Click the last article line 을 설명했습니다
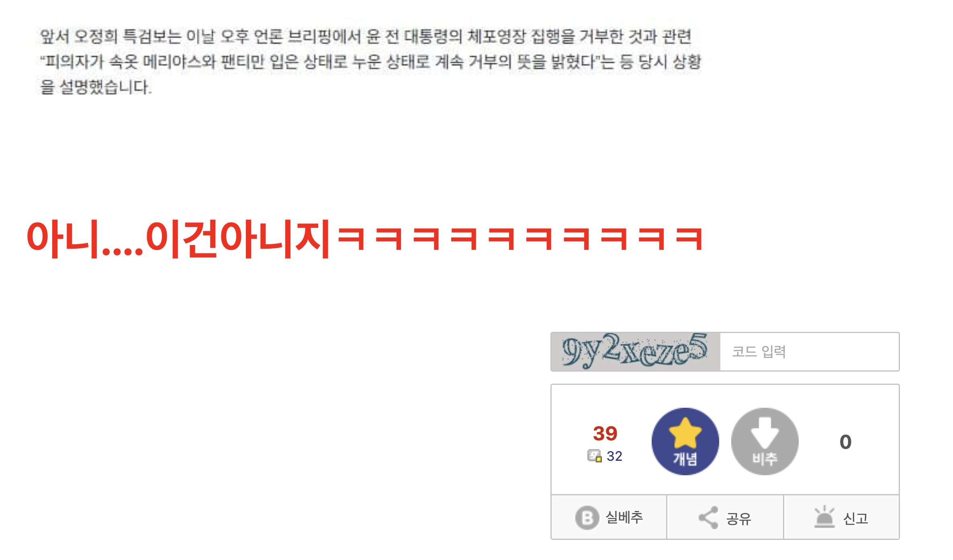Image resolution: width=953 pixels, height=560 pixels. click(x=96, y=87)
